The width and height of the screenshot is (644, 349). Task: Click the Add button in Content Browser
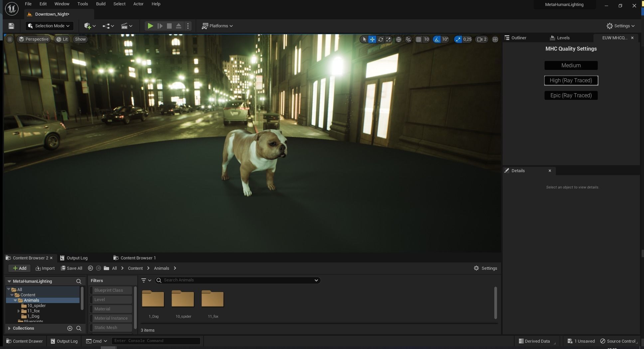pyautogui.click(x=20, y=268)
